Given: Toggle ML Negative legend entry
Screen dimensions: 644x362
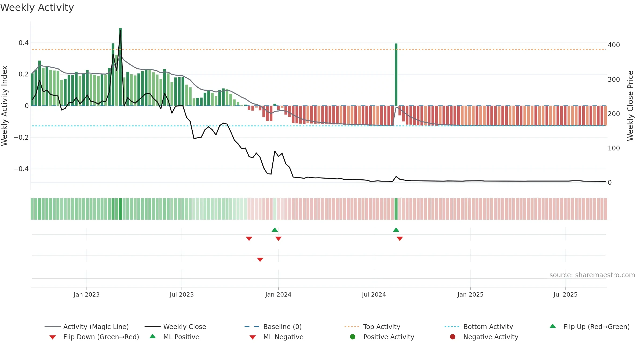Looking at the screenshot, I should point(276,337).
